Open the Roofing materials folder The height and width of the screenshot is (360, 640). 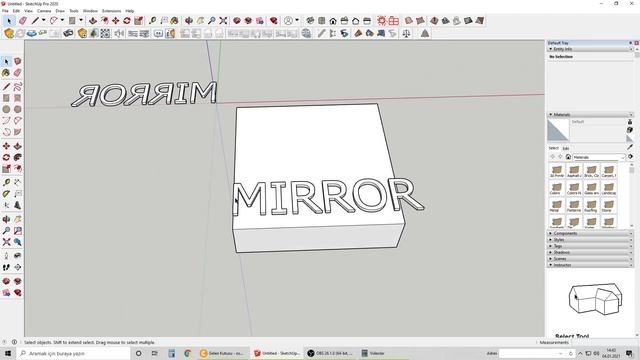coord(591,206)
